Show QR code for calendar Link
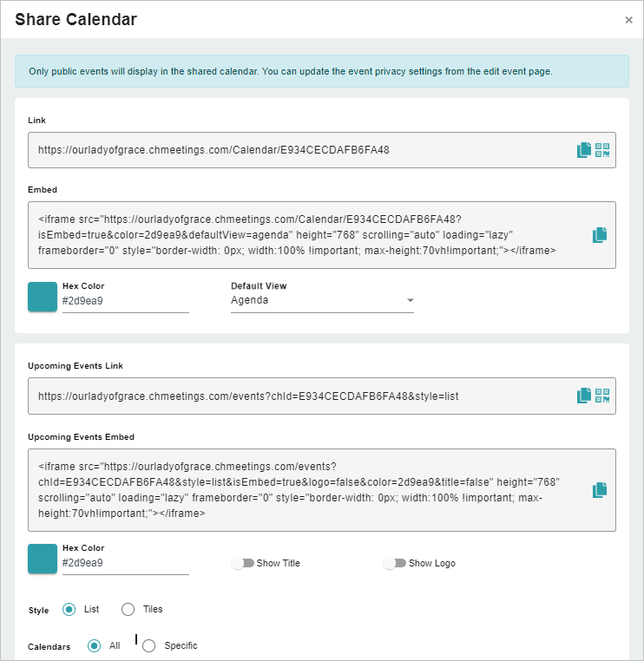The height and width of the screenshot is (661, 644). tap(602, 150)
